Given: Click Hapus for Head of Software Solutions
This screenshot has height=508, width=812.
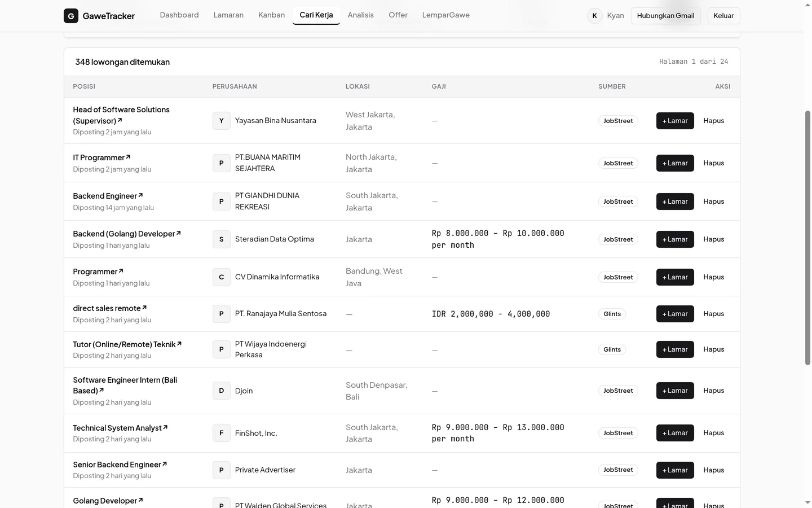Looking at the screenshot, I should (714, 121).
